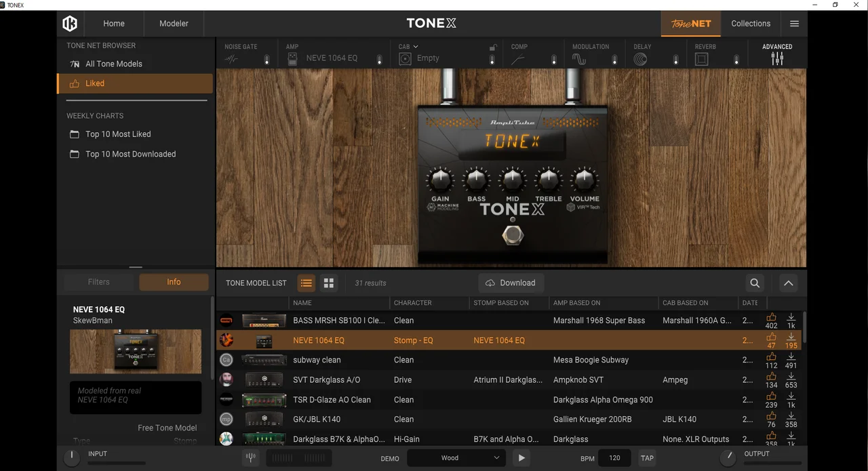Click the TAP tempo button
868x471 pixels.
[647, 458]
